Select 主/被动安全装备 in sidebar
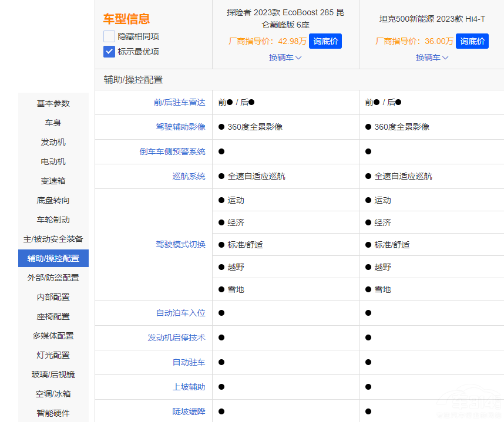 (x=53, y=238)
